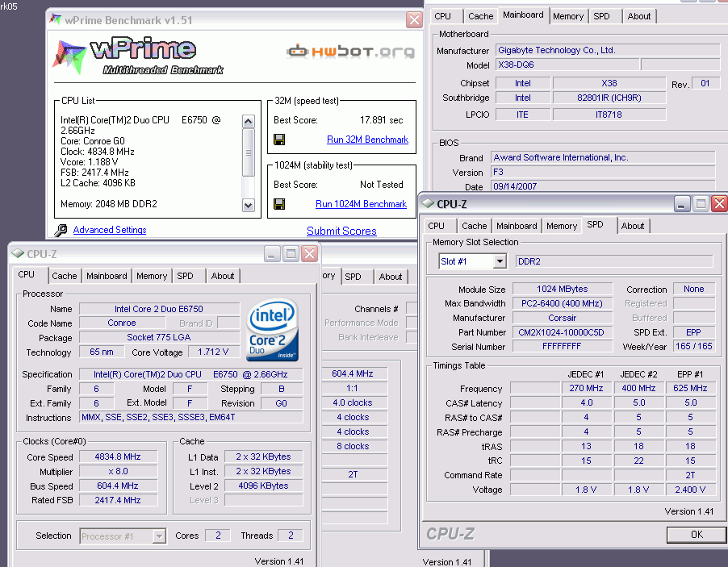The height and width of the screenshot is (567, 728).
Task: Run the 1024M Benchmark
Action: (x=362, y=204)
